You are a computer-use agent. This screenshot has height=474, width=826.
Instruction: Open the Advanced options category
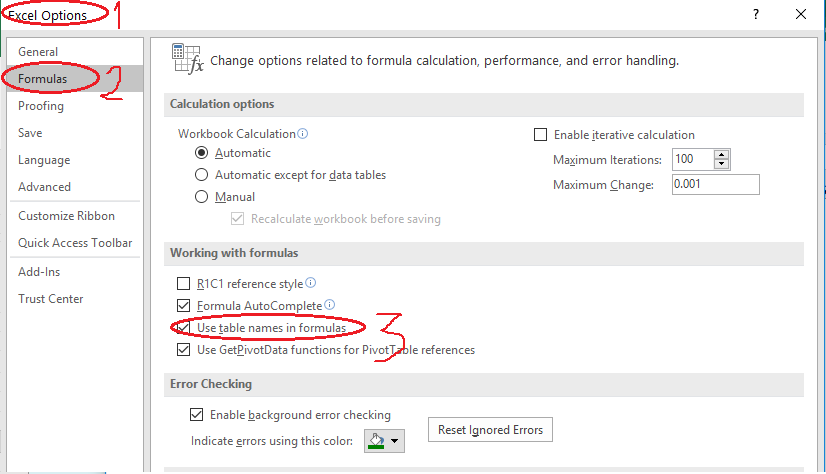(44, 187)
